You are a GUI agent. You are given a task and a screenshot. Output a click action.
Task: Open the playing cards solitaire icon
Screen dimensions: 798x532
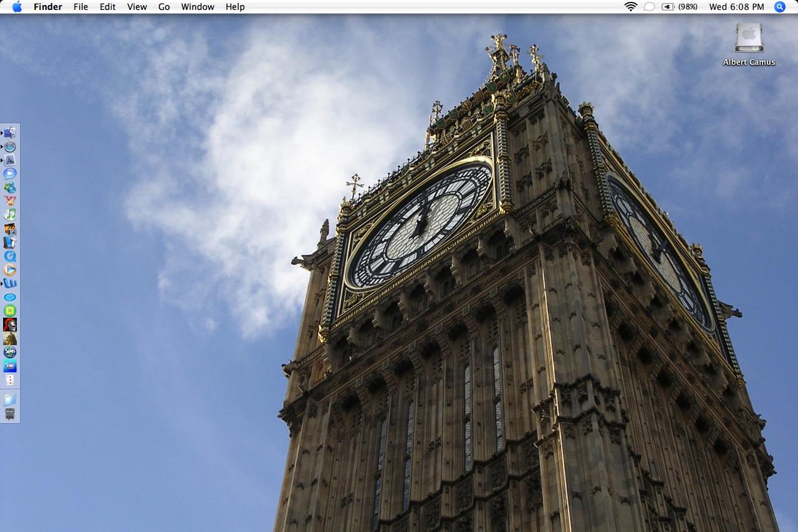pos(10,379)
